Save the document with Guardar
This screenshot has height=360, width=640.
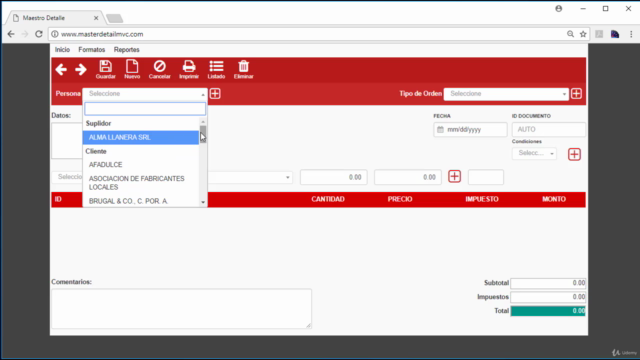pyautogui.click(x=105, y=69)
